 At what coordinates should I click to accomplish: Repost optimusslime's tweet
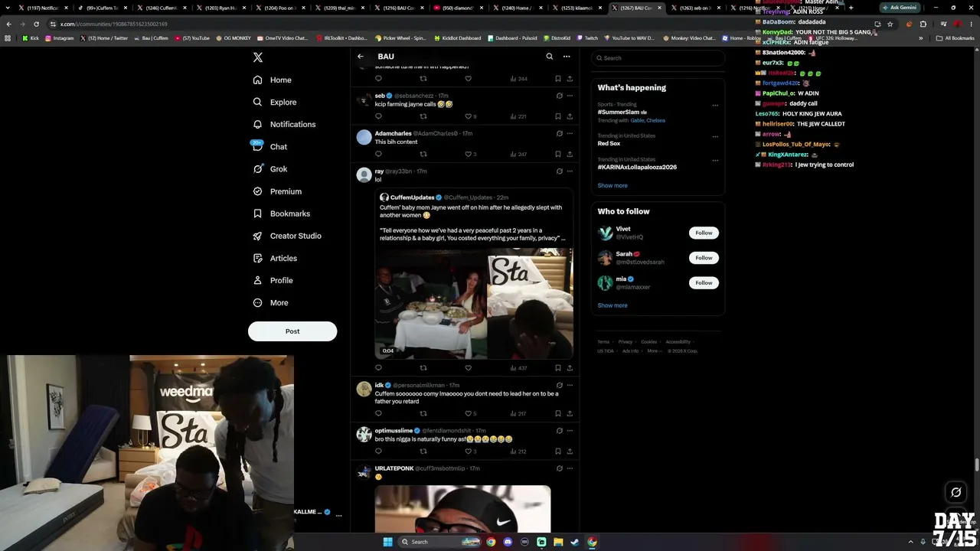[423, 451]
